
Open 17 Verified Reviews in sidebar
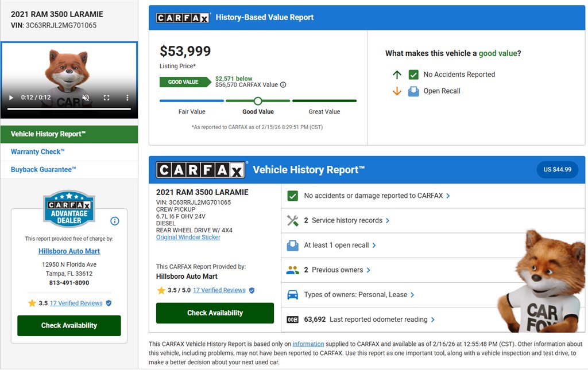[x=76, y=303]
